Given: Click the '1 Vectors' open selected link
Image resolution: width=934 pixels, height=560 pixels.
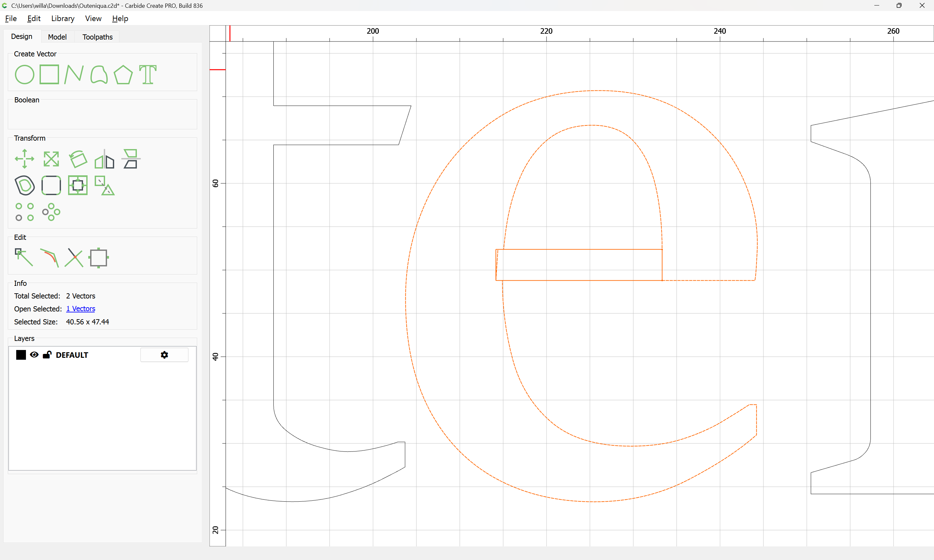Looking at the screenshot, I should 80,309.
